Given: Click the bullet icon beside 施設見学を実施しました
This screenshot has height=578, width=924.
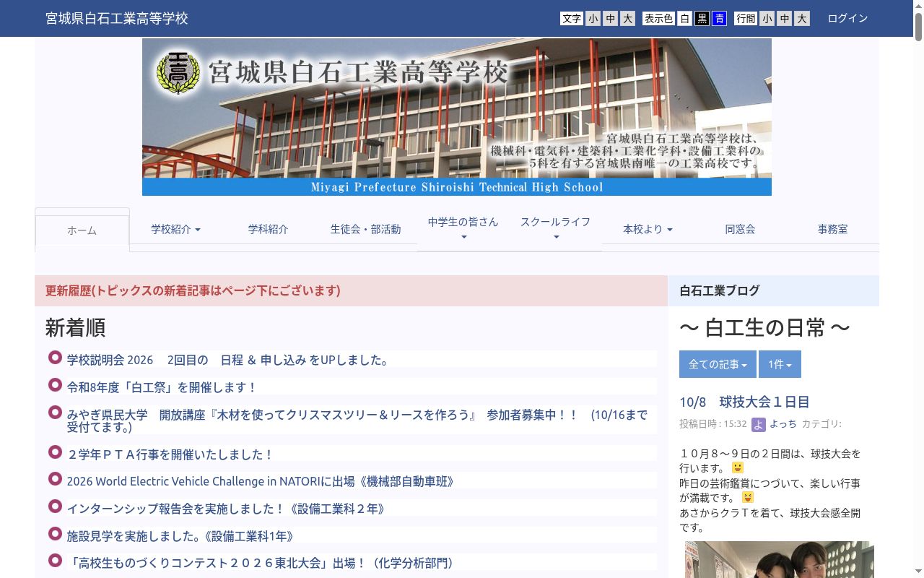Looking at the screenshot, I should 55,534.
